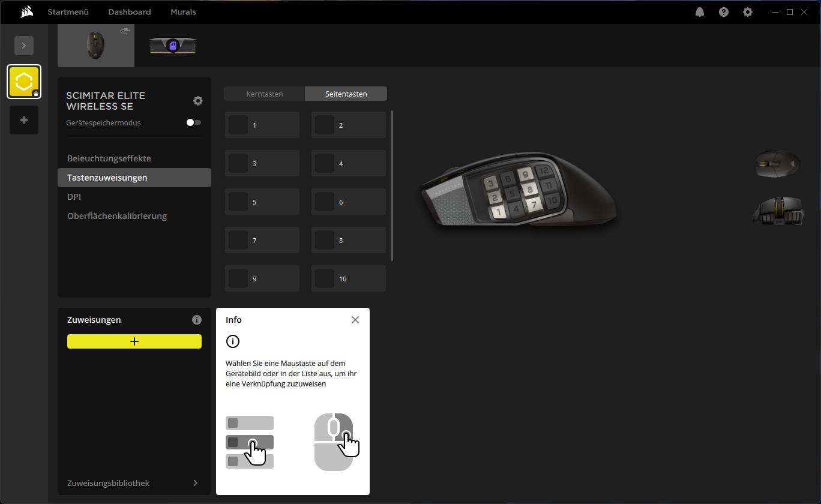Select the RAM memory device thumbnail
The height and width of the screenshot is (504, 821).
173,46
